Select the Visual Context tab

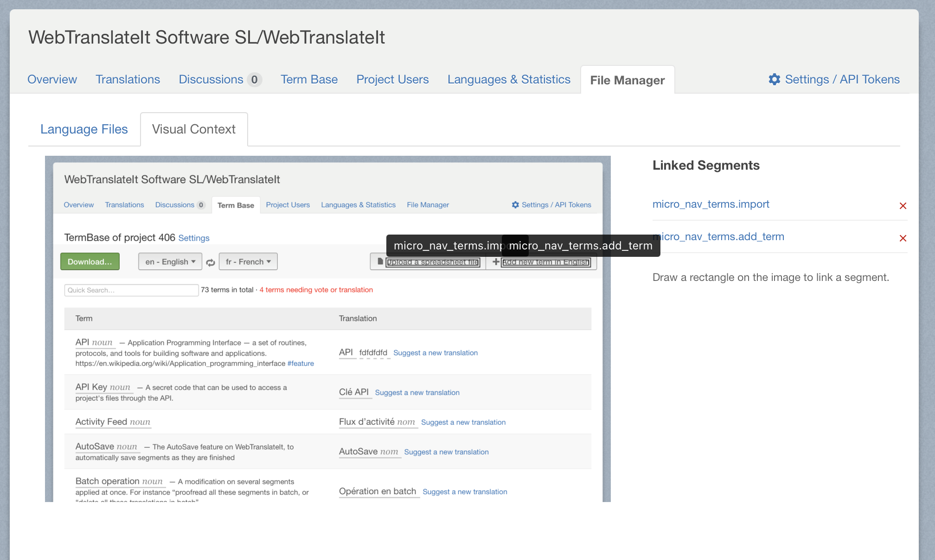click(193, 129)
